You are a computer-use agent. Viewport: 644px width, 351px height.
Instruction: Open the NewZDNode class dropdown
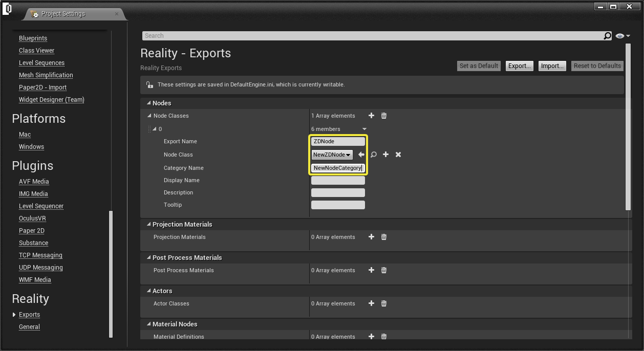(332, 155)
